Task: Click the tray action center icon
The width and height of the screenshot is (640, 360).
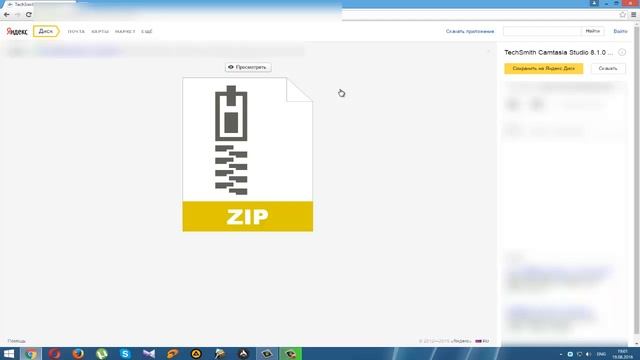Action: click(570, 354)
